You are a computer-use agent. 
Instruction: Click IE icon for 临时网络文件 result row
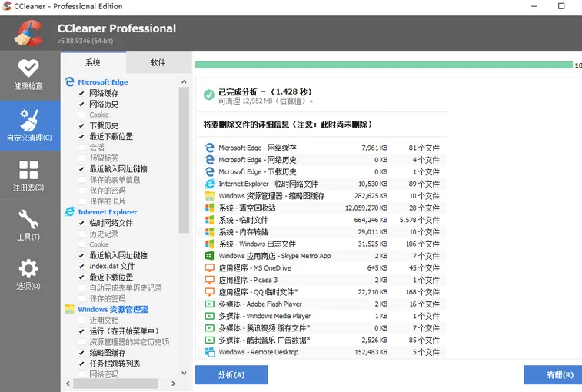pos(209,184)
